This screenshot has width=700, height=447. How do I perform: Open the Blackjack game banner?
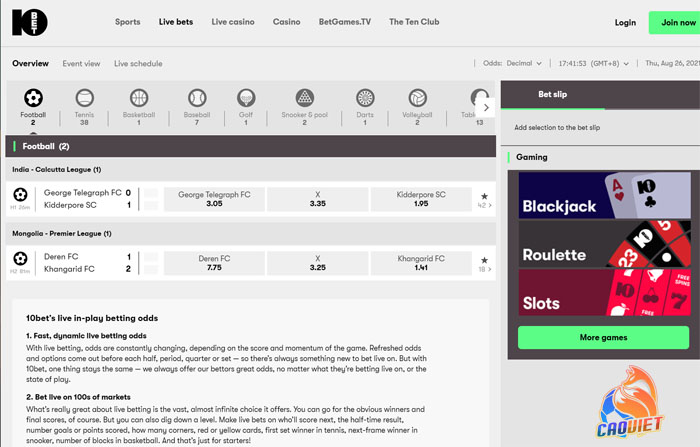click(x=604, y=195)
